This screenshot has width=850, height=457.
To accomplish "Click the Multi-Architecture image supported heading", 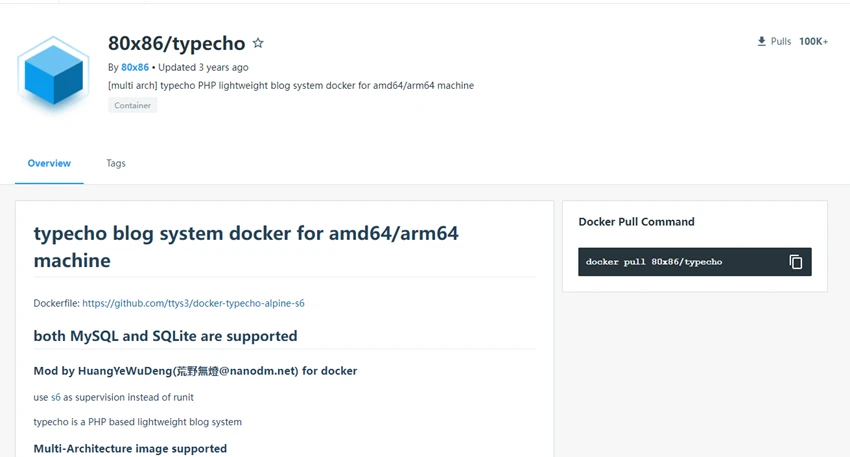I will [x=130, y=448].
